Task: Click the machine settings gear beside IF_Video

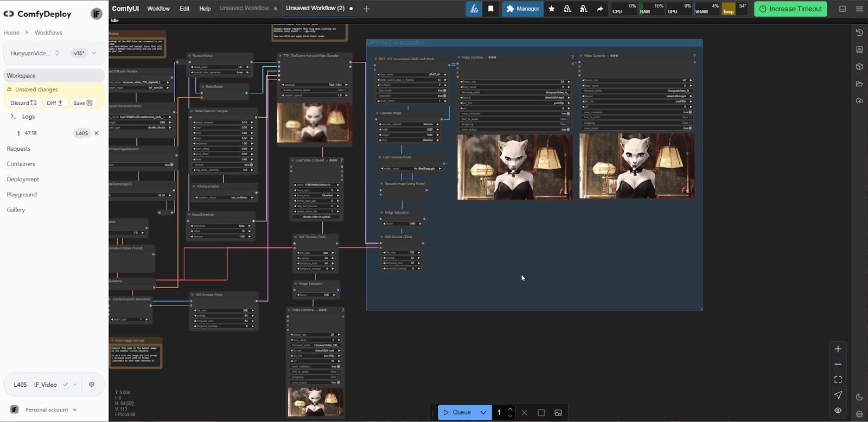Action: pos(92,385)
